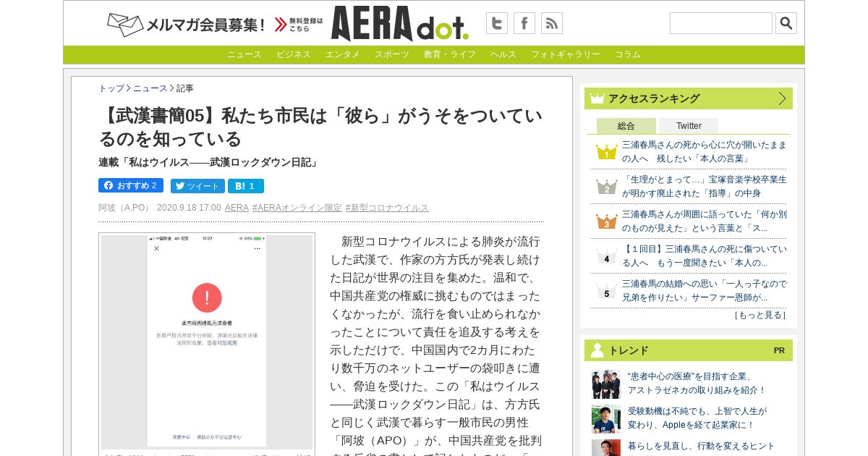This screenshot has width=868, height=456.
Task: Open the コラム menu item
Action: 628,55
